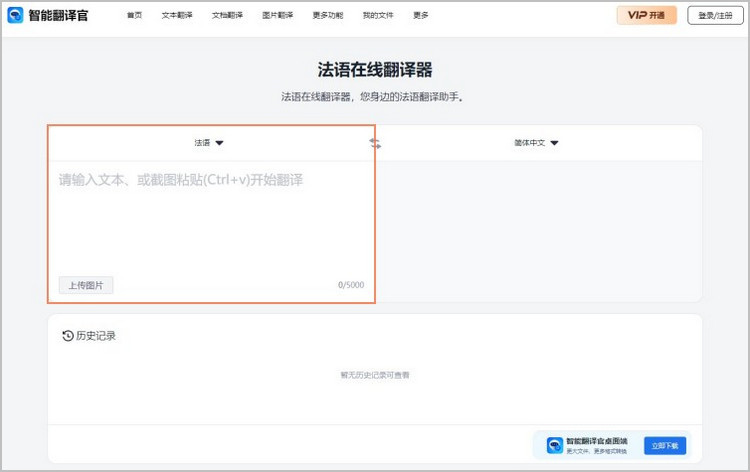
Task: Click the 历史记录 heading text
Action: point(96,336)
